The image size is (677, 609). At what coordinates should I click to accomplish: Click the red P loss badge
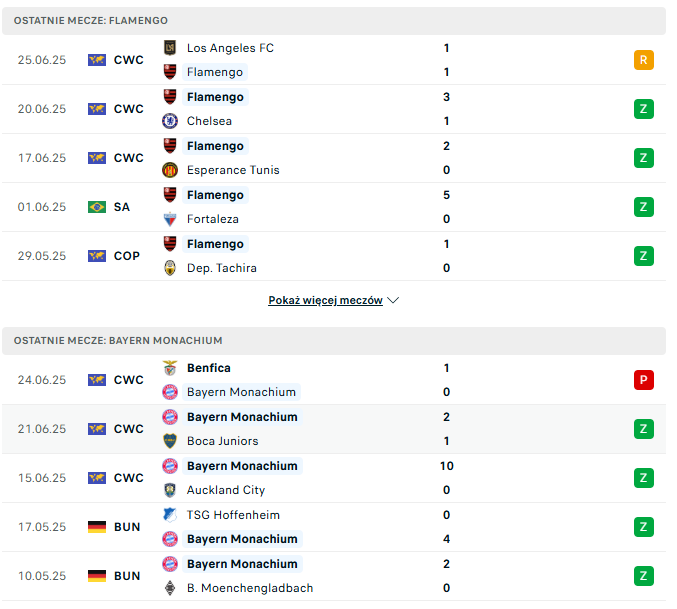(x=643, y=380)
